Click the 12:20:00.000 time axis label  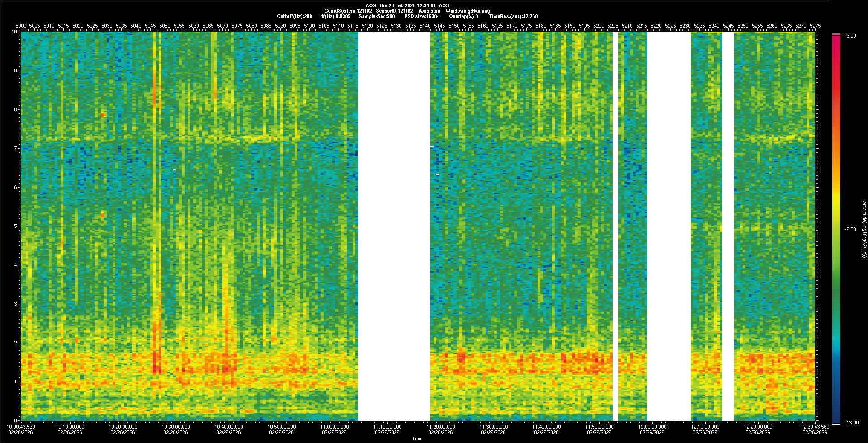click(x=758, y=426)
